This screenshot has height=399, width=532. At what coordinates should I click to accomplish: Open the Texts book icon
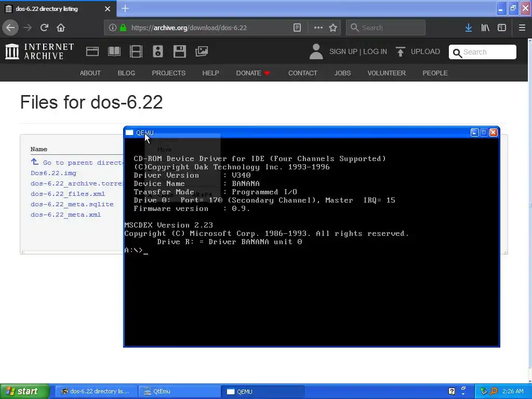point(114,51)
